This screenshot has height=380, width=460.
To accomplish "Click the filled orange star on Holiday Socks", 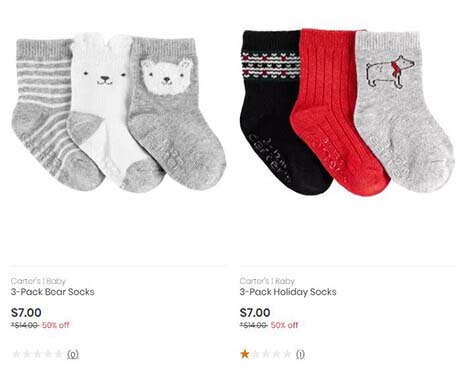I will (245, 354).
